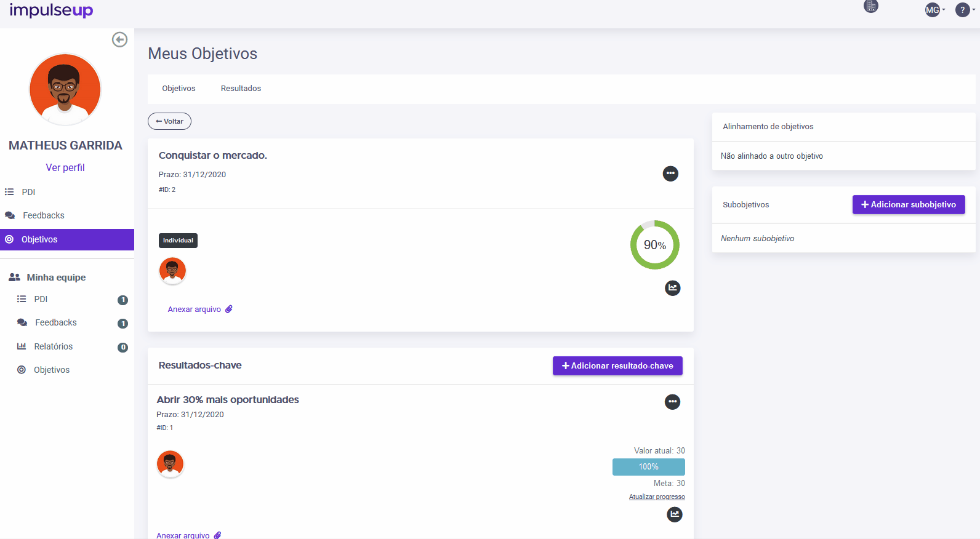Viewport: 980px width, 539px height.
Task: Click Atualizar progresso link
Action: pos(657,497)
